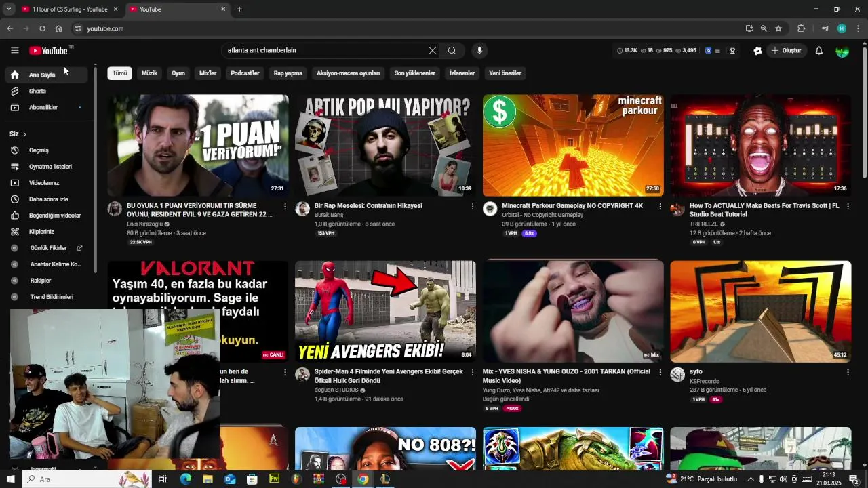Start voice search with the microphone icon
The height and width of the screenshot is (488, 868).
tap(479, 50)
